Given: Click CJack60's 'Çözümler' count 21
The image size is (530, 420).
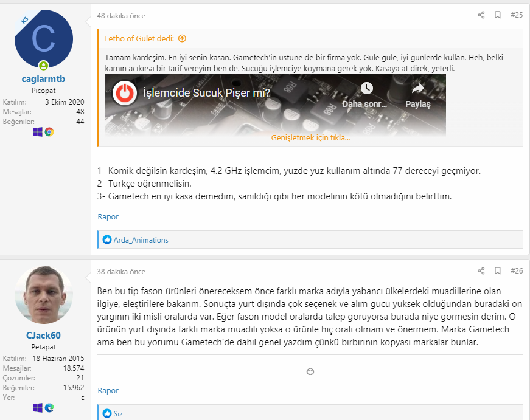Looking at the screenshot, I should [x=80, y=378].
